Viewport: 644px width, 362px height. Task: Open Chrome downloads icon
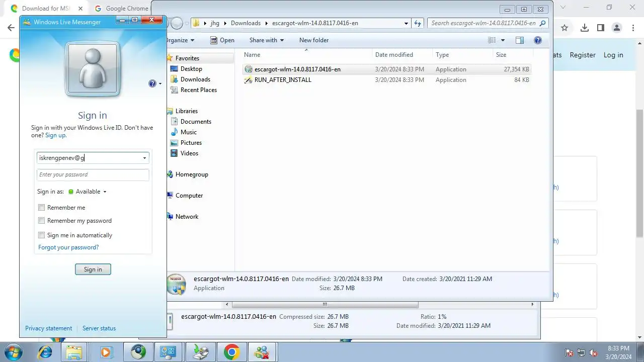(584, 28)
